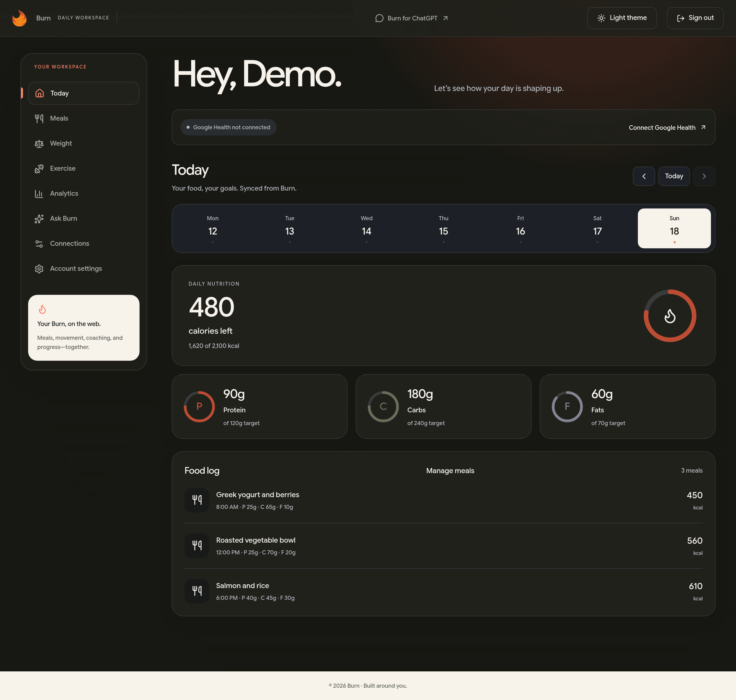Click the 610 kcal value
The height and width of the screenshot is (700, 736).
pyautogui.click(x=695, y=586)
